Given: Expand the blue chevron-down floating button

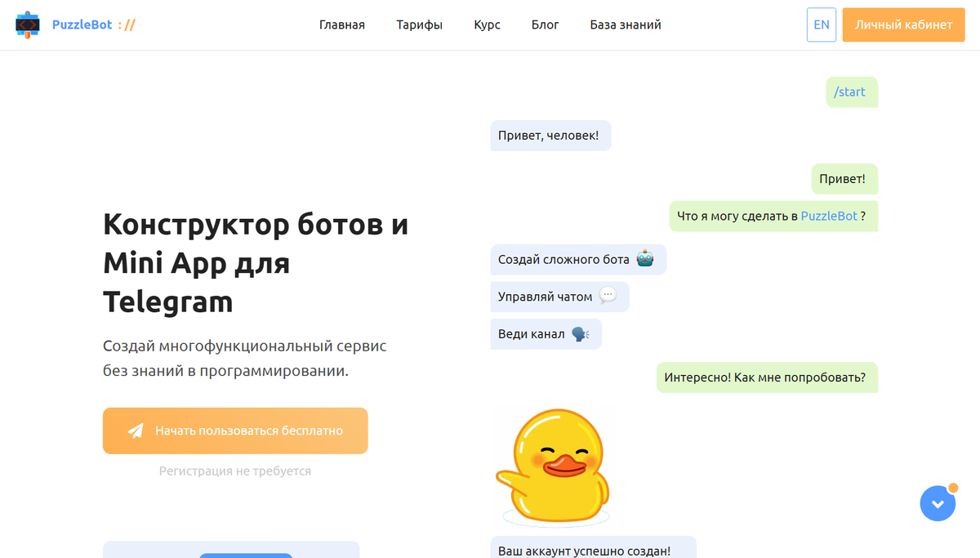Looking at the screenshot, I should (x=937, y=504).
